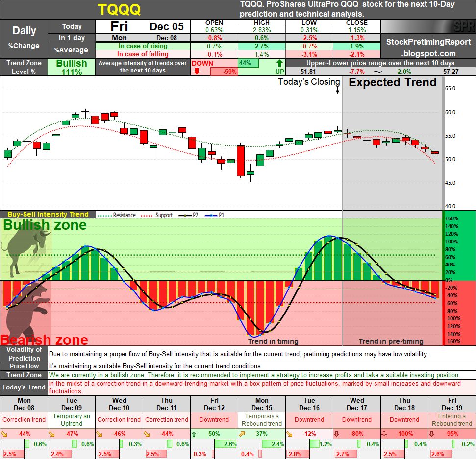Click Fri Dec 12 green 2.6% bar
The height and width of the screenshot is (459, 476).
225,444
